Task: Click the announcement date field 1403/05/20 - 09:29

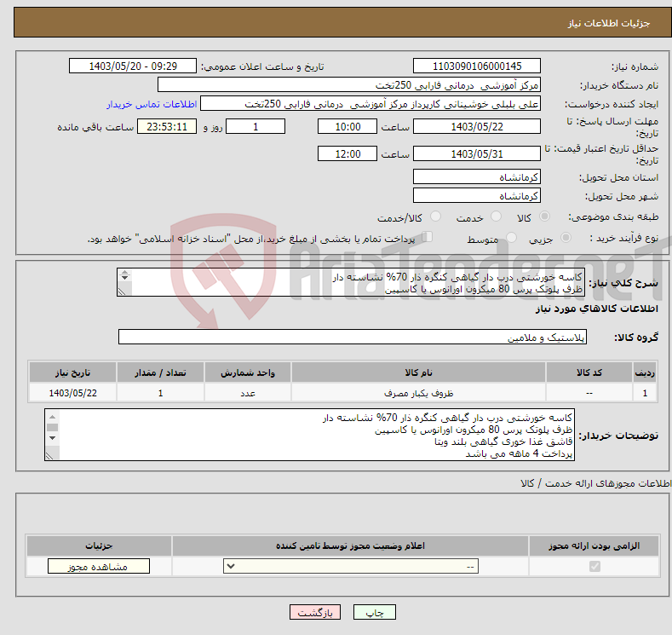Action: 132,66
